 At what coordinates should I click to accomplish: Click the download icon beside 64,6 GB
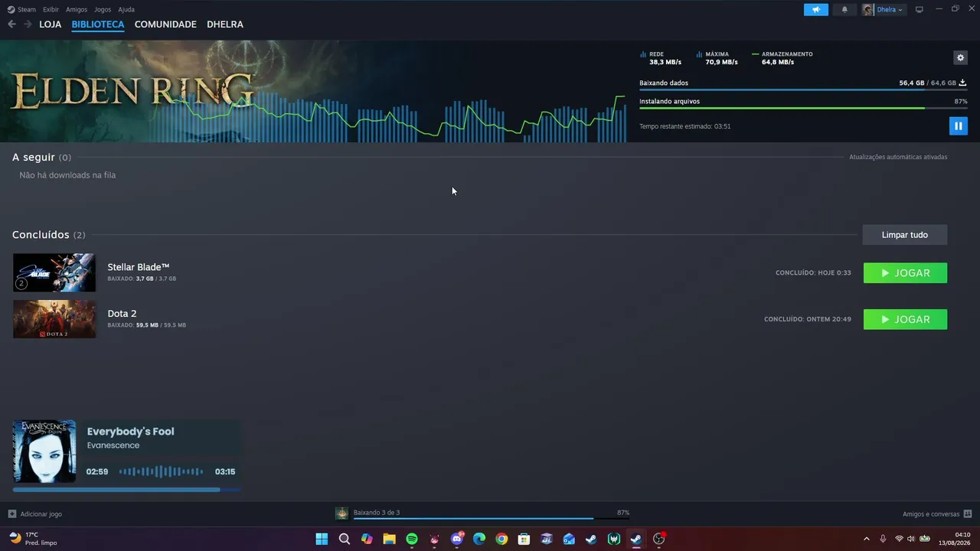[962, 83]
